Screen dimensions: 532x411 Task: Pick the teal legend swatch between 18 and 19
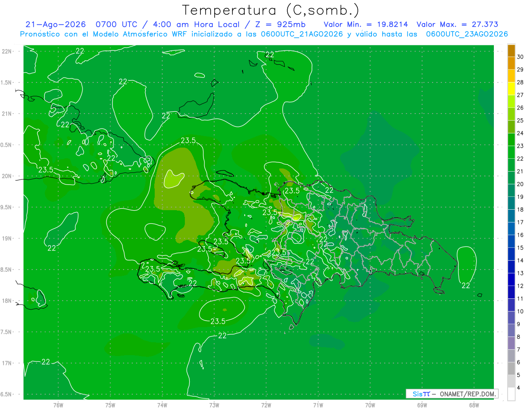[511, 203]
